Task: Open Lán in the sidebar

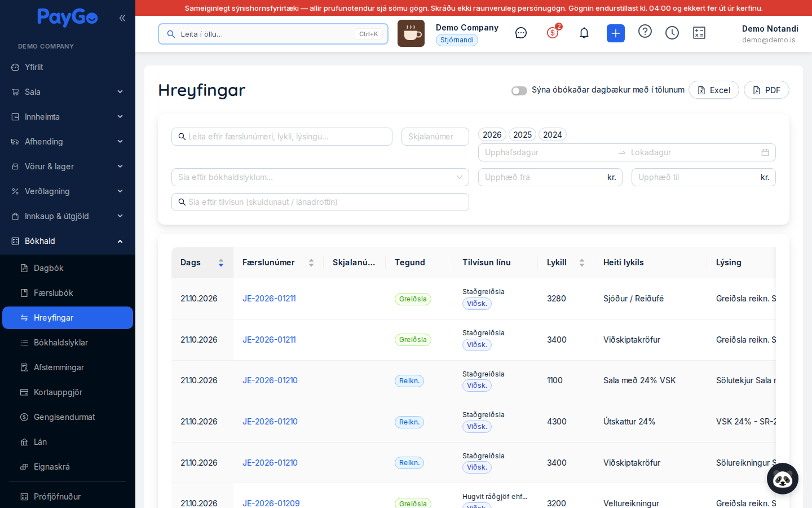Action: tap(68, 442)
